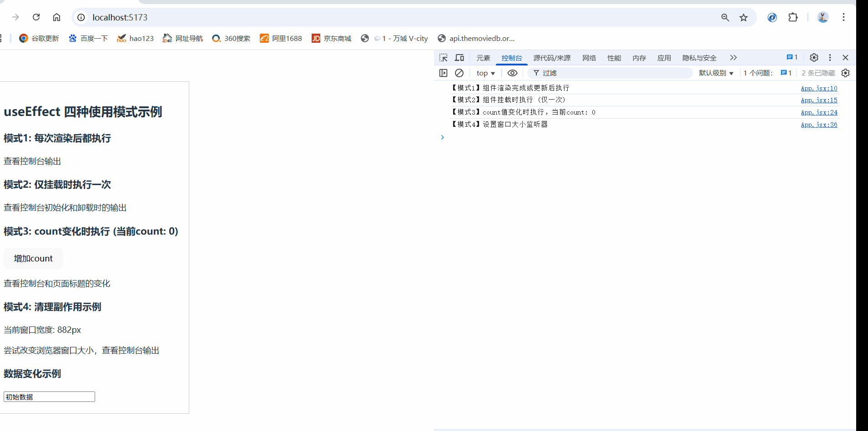Open the 内存 tab
The width and height of the screenshot is (868, 431).
(639, 58)
